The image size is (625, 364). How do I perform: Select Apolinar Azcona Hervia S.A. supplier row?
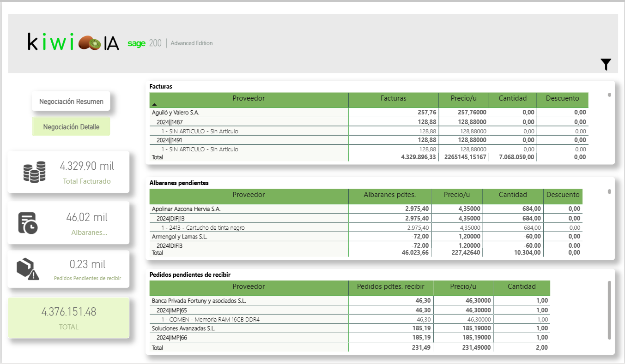pyautogui.click(x=186, y=209)
